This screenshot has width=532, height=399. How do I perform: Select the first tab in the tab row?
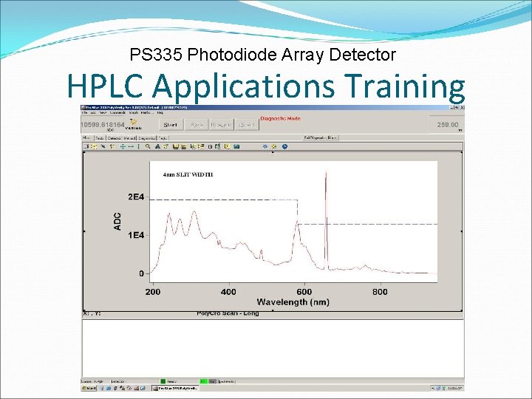87,138
